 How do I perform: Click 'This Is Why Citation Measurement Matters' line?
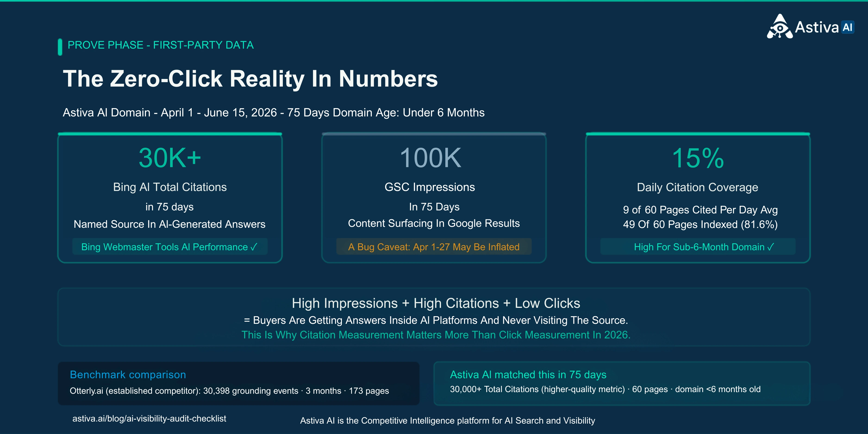click(436, 335)
